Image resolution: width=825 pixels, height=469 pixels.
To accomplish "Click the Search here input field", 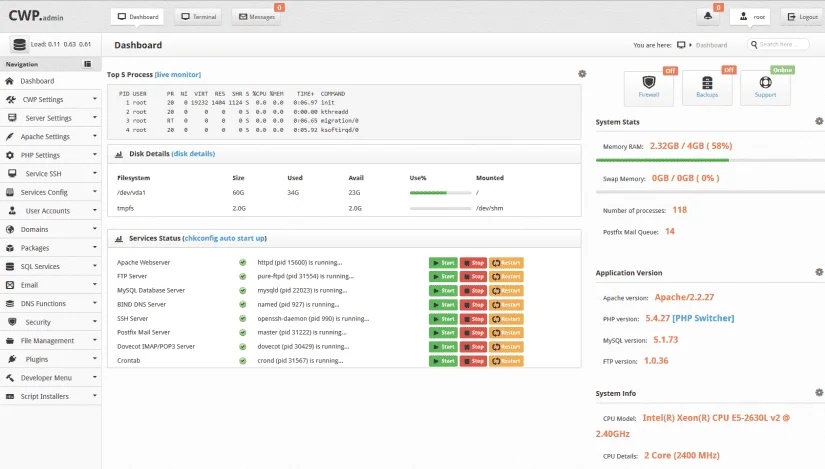I will 778,45.
